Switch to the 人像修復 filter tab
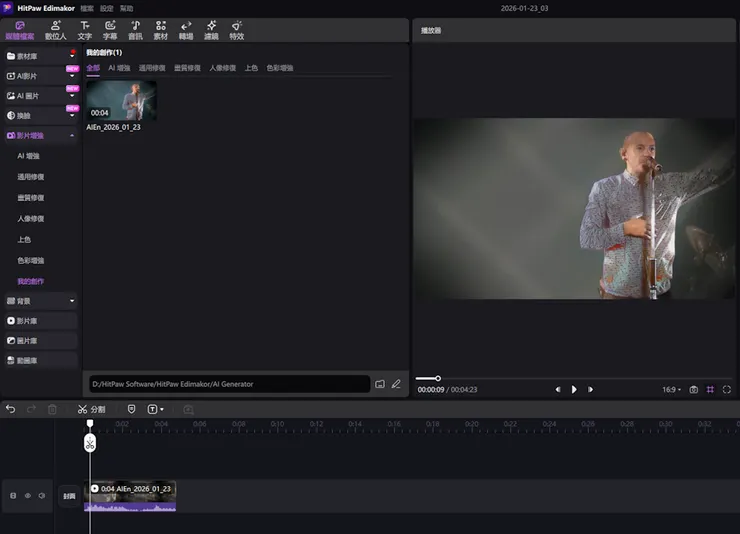 point(222,68)
